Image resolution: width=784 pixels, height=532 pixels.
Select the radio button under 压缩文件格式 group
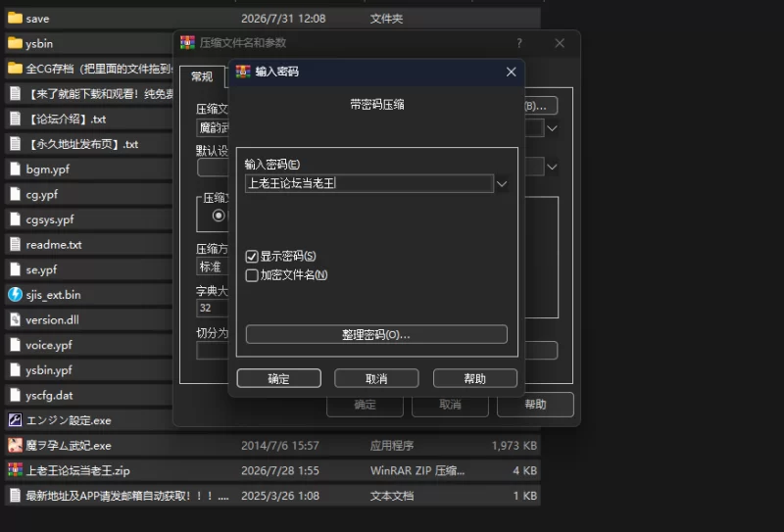point(218,216)
